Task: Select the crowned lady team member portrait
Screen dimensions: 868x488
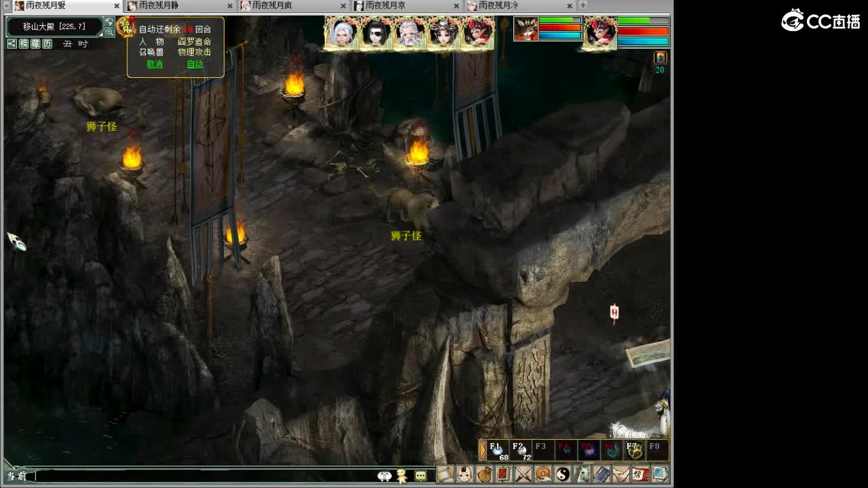Action: click(443, 33)
